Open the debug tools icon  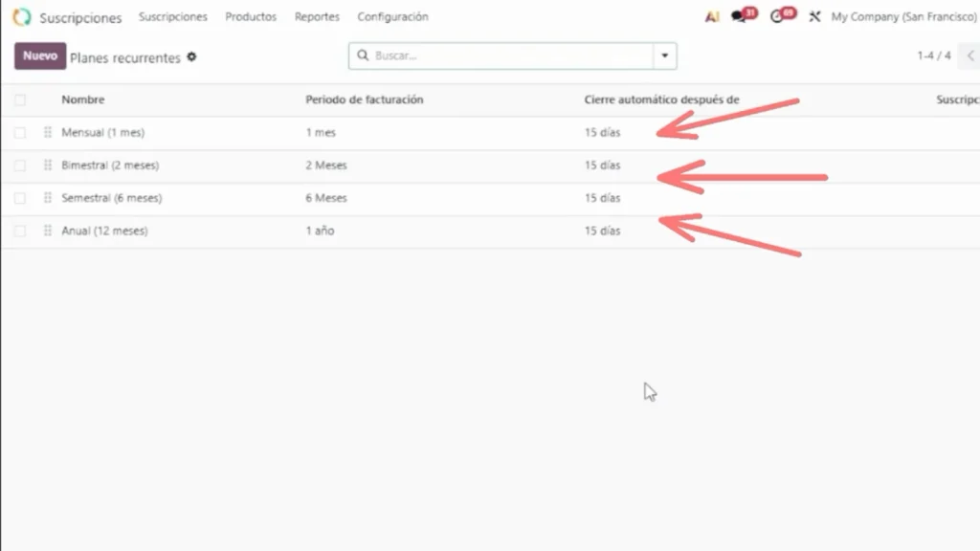click(814, 17)
